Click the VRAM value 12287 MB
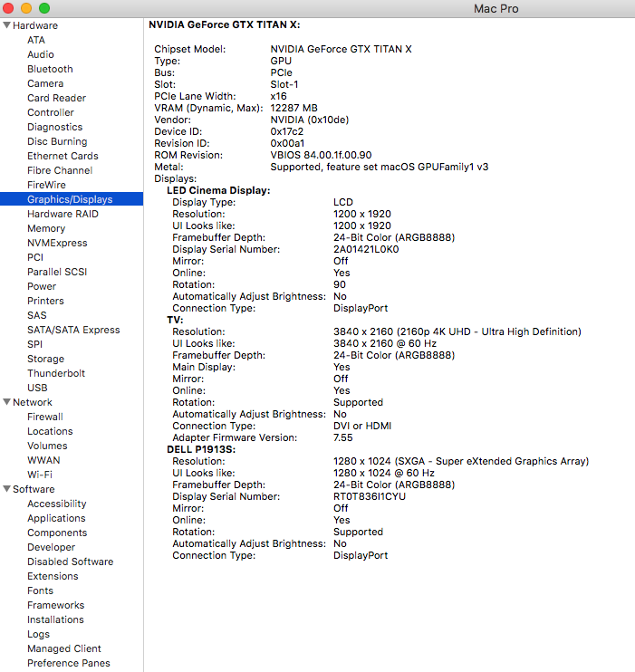The height and width of the screenshot is (672, 635). 294,108
